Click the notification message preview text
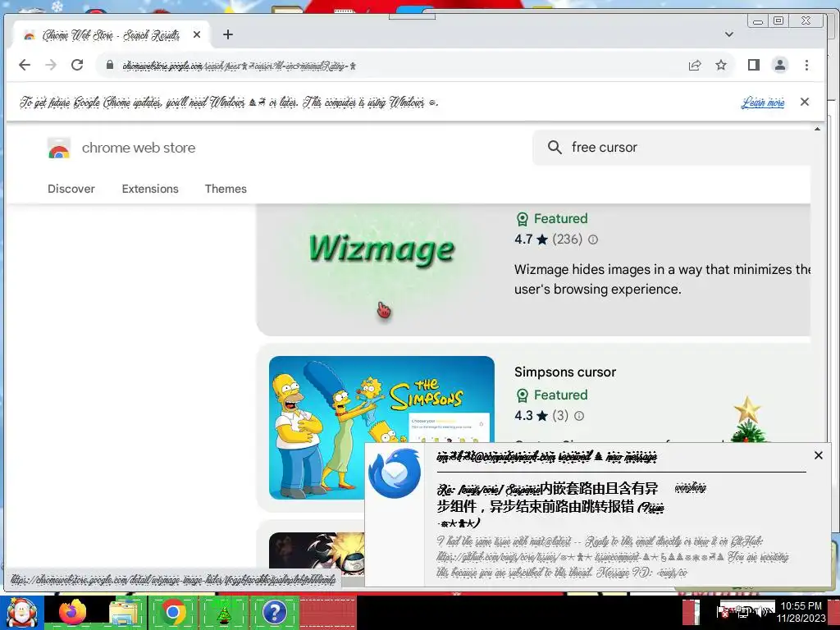 (x=612, y=557)
